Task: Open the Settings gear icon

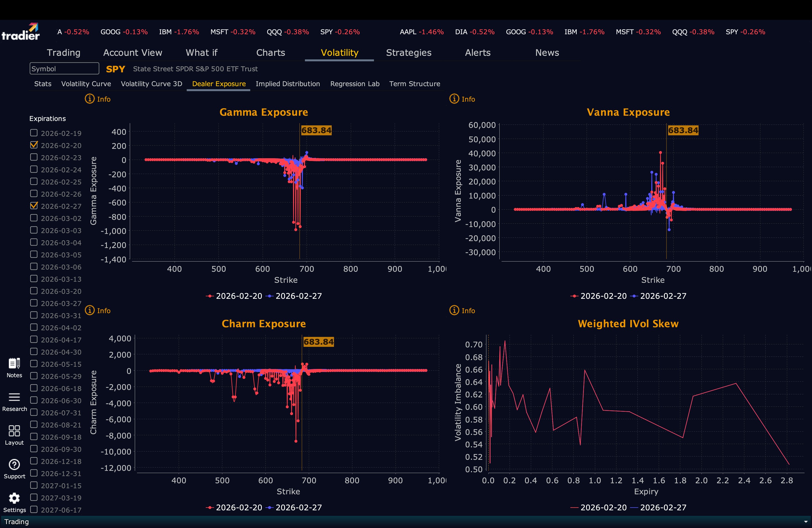Action: 14,498
